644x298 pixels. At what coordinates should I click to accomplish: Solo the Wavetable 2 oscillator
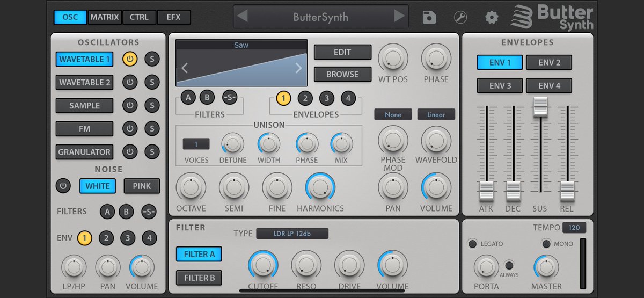[x=152, y=82]
